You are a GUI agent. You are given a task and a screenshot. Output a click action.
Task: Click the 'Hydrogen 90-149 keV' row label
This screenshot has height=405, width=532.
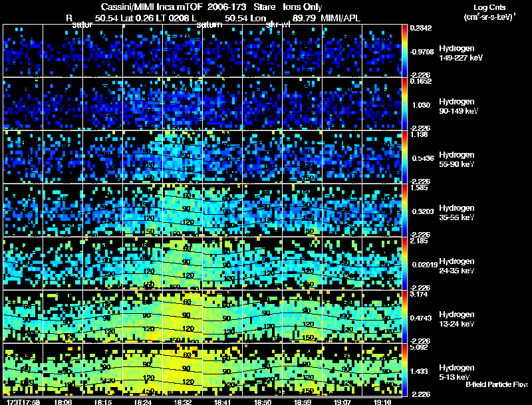point(459,106)
